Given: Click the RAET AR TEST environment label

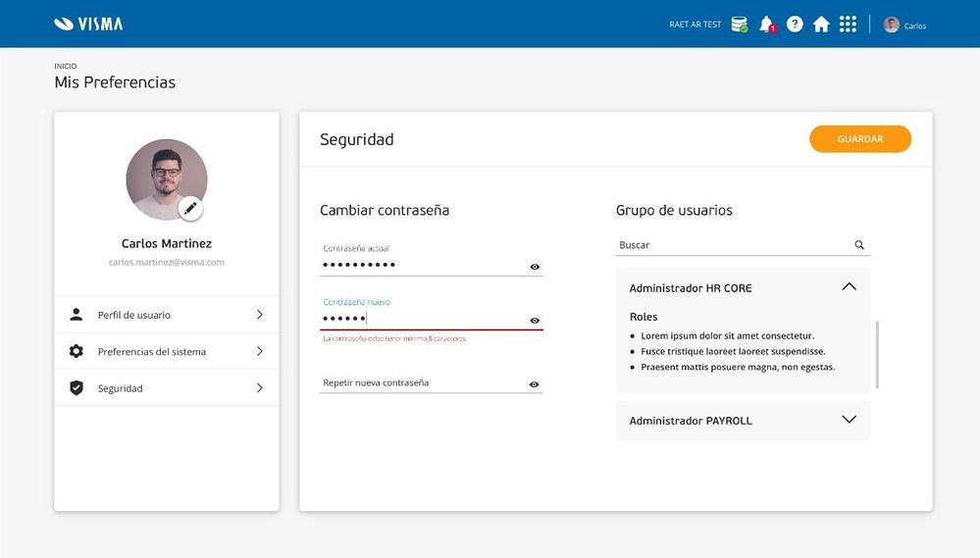Looking at the screenshot, I should click(695, 25).
